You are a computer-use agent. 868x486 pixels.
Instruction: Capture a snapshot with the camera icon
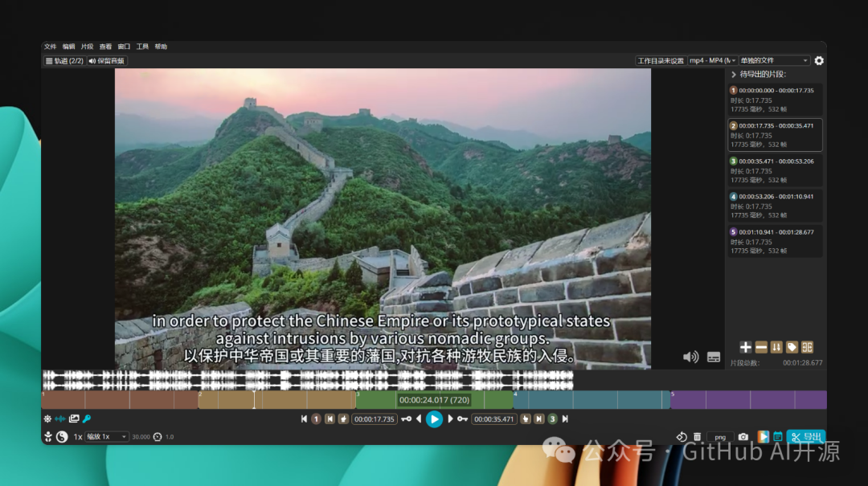tap(743, 437)
